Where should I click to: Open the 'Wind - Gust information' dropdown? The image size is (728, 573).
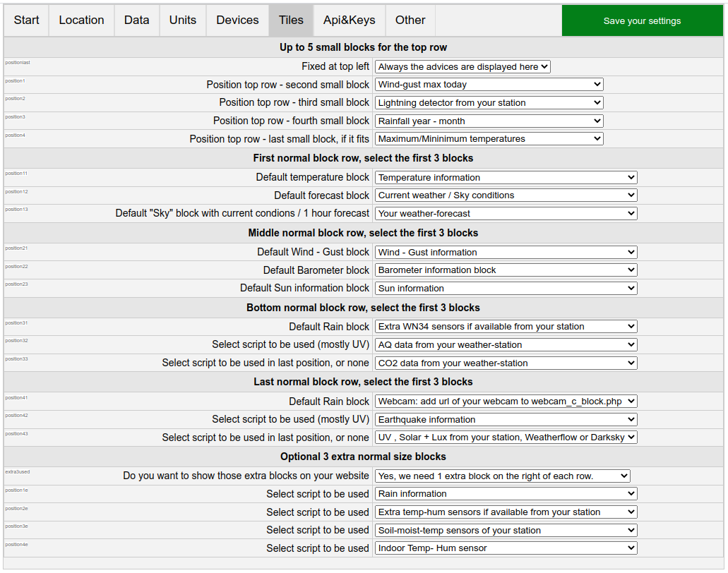tap(506, 253)
